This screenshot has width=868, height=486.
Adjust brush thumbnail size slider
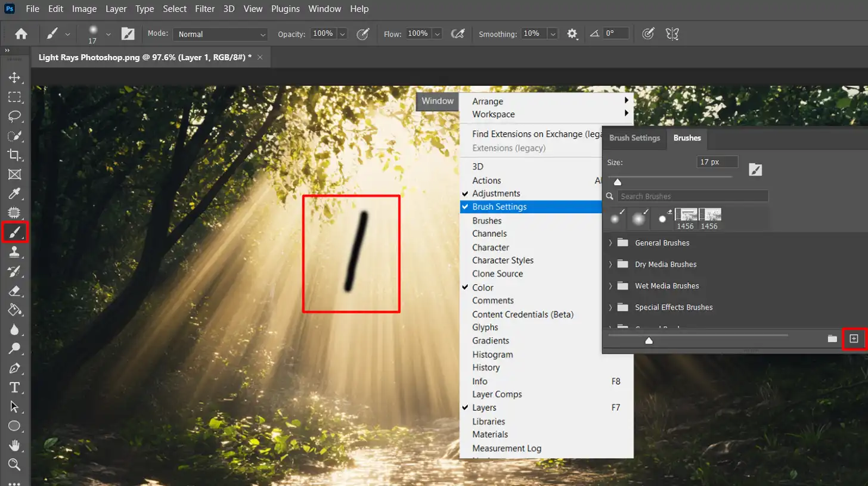649,341
